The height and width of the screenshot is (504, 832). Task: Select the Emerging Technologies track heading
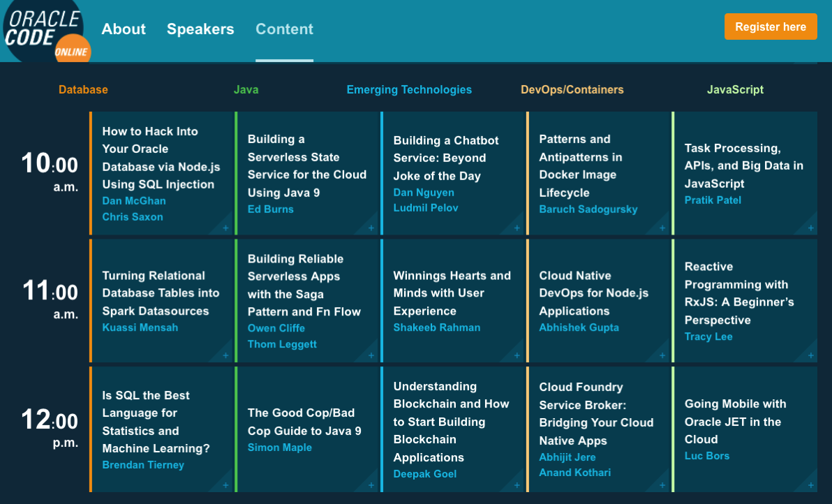pos(409,89)
